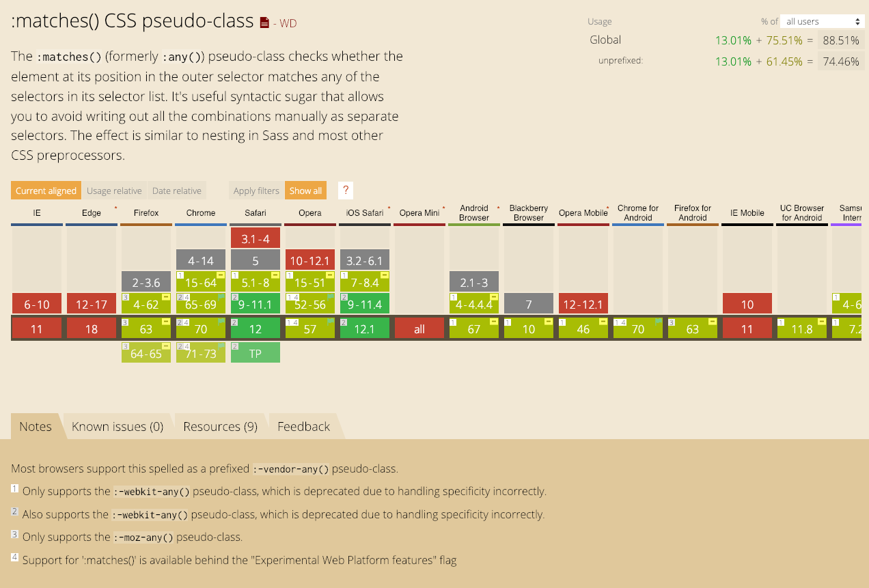The image size is (869, 588).
Task: Click the IE 11 support cell
Action: tap(37, 329)
